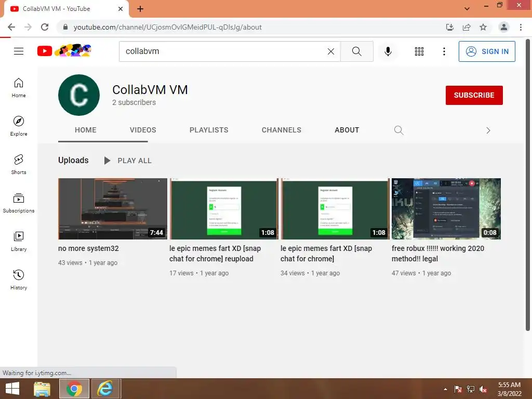Viewport: 532px width, 399px height.
Task: Show more channel tabs with right chevron
Action: [x=488, y=130]
